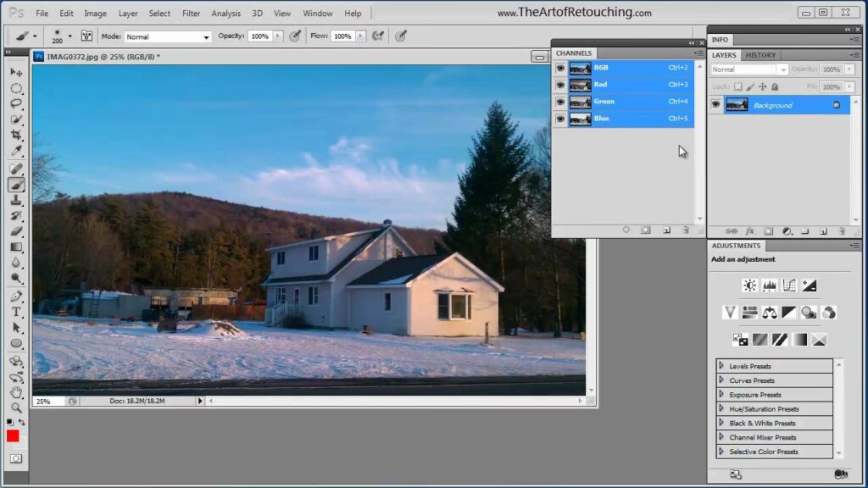Screen dimensions: 868x488
Task: Pick the Crop tool
Action: click(x=16, y=136)
